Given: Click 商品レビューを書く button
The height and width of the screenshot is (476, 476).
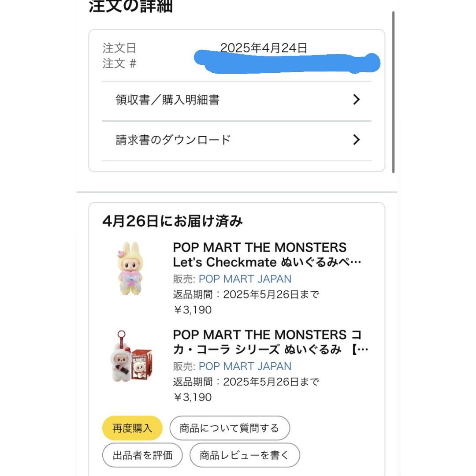Looking at the screenshot, I should coord(245,455).
